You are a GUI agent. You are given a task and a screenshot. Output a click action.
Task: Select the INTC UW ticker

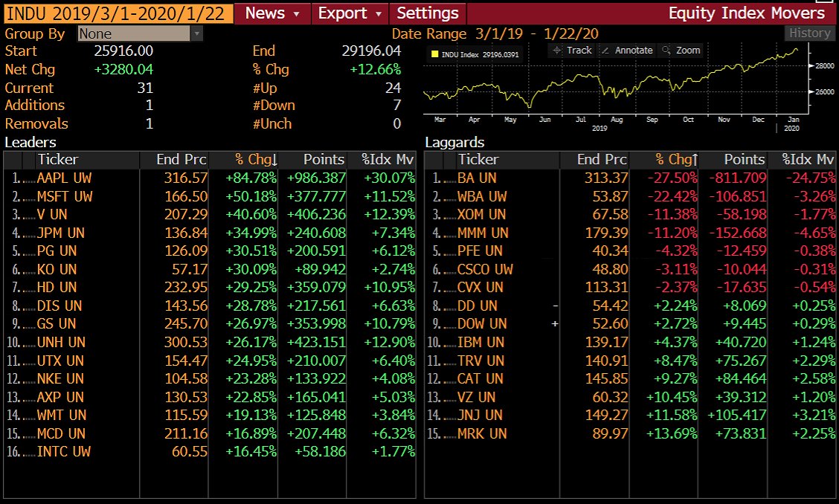tap(64, 451)
